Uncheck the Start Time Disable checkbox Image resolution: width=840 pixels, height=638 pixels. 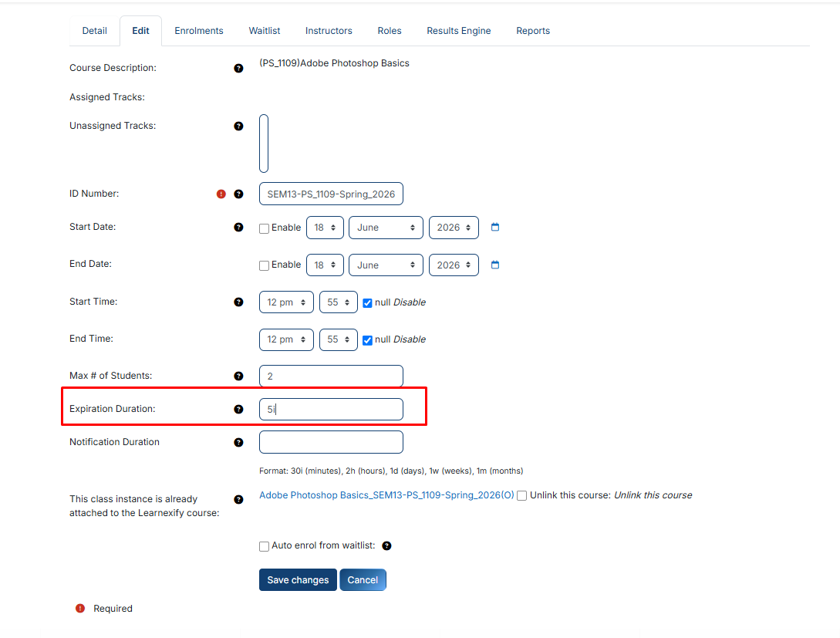point(367,303)
